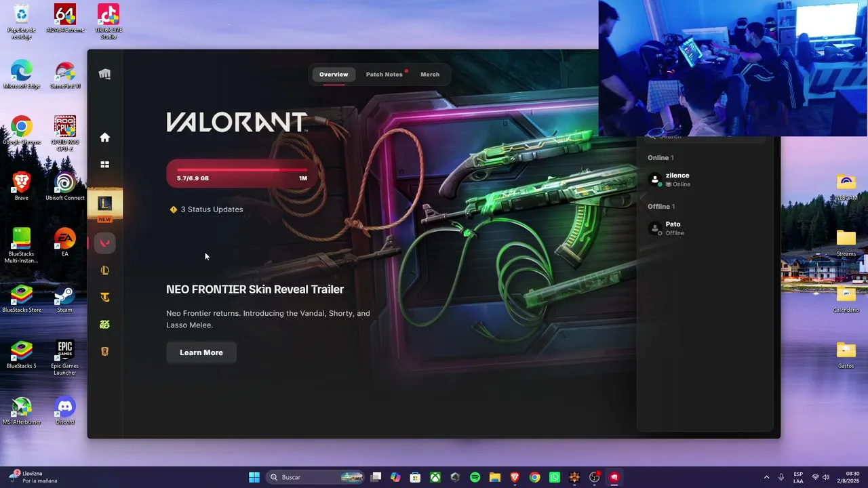Show hidden system tray icons
The width and height of the screenshot is (868, 488).
tap(766, 477)
